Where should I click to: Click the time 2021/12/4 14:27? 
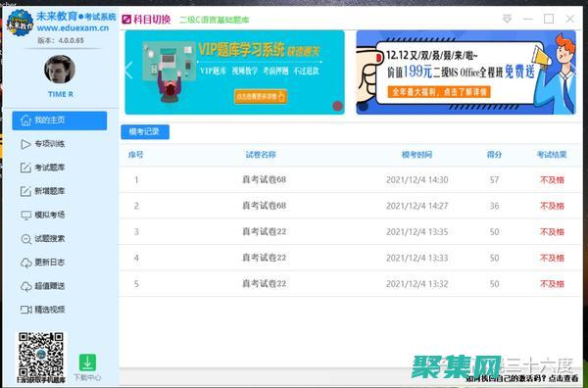(x=417, y=206)
